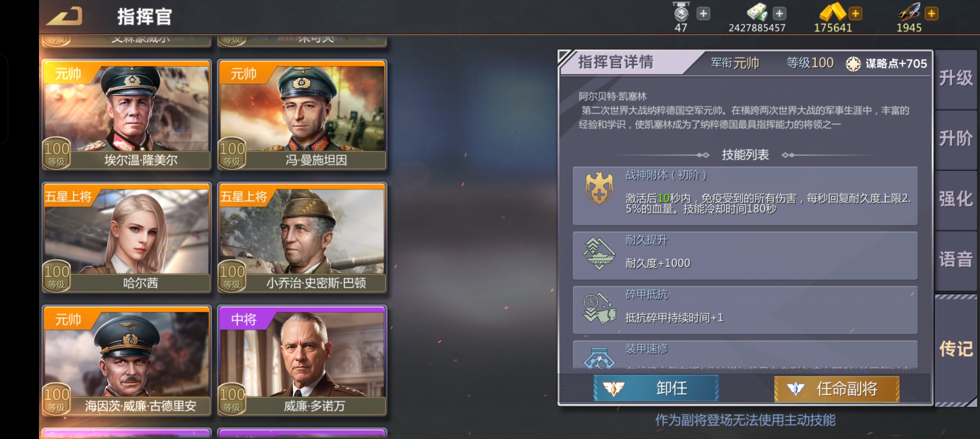Image resolution: width=980 pixels, height=439 pixels.
Task: Switch to the 强化 tab
Action: tap(956, 200)
